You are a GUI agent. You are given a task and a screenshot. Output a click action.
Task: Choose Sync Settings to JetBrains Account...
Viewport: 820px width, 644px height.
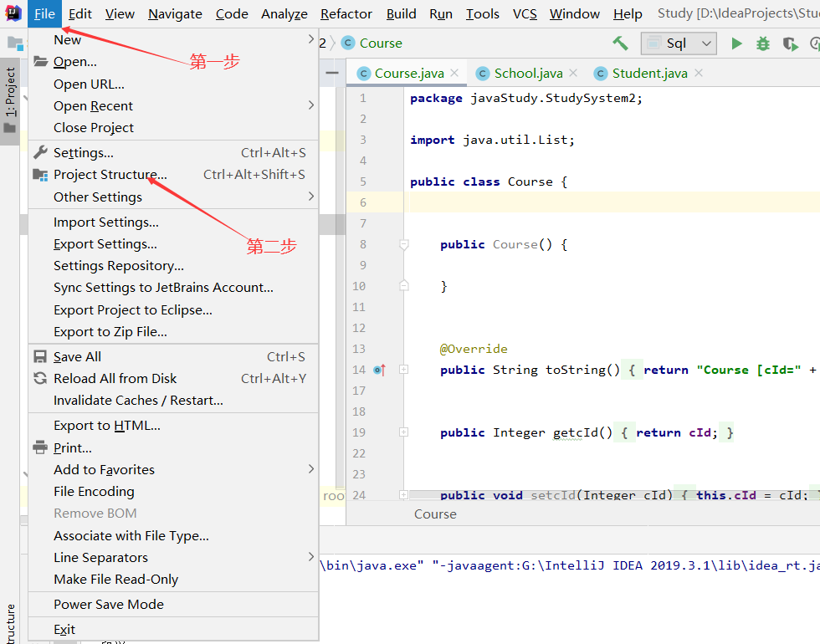click(172, 288)
